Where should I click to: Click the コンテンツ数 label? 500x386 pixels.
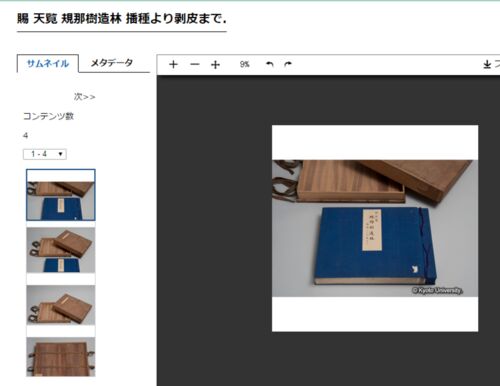coord(48,116)
